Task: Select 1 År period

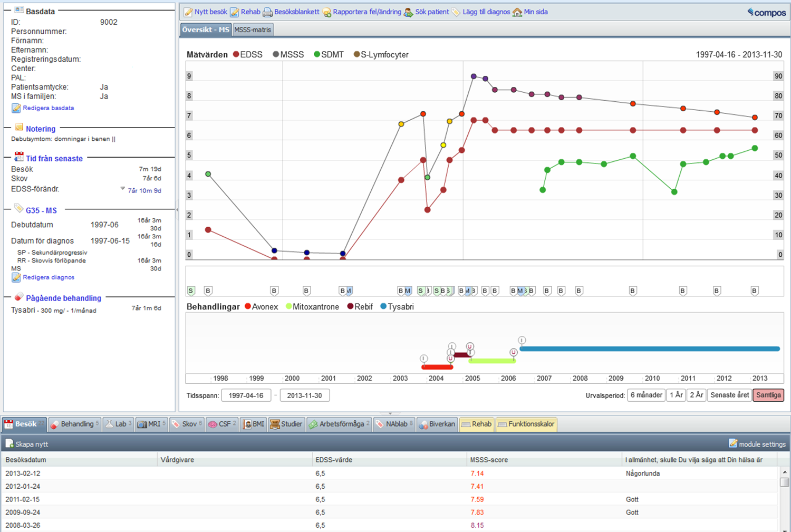Action: point(676,395)
